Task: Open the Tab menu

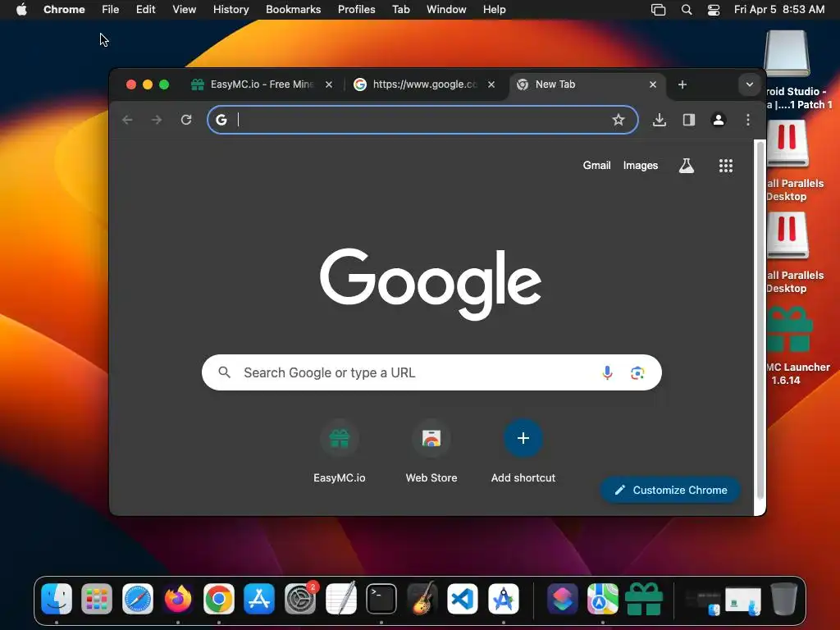Action: [x=400, y=10]
